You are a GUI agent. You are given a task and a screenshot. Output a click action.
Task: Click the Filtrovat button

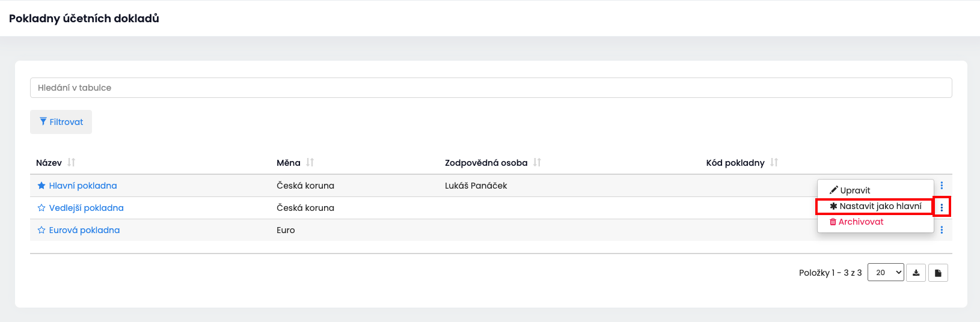[x=61, y=122]
